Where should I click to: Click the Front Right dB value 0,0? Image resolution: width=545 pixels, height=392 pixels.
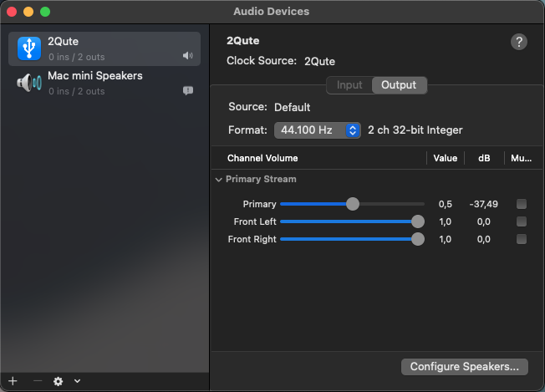[x=483, y=239]
